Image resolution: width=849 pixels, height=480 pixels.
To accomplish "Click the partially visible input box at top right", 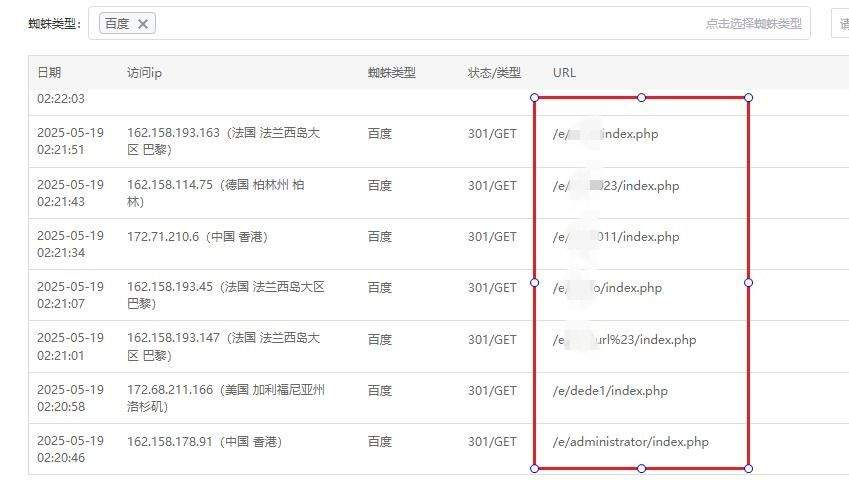I will 840,24.
